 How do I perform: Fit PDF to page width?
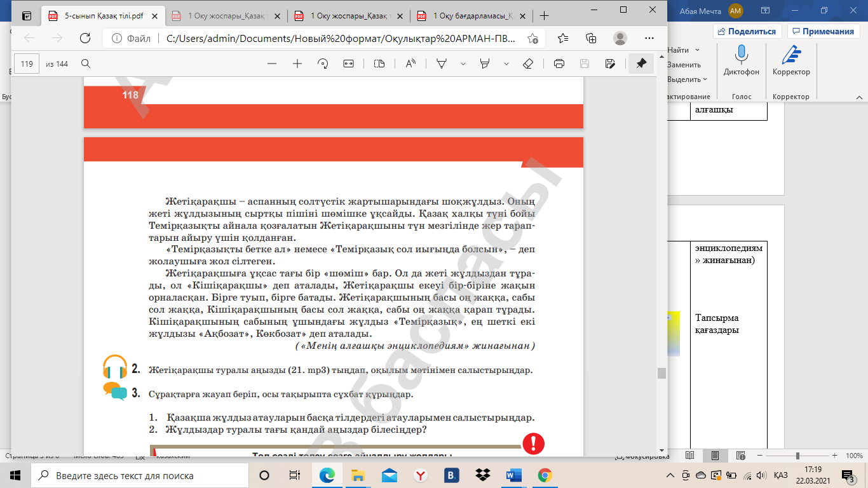(x=348, y=64)
